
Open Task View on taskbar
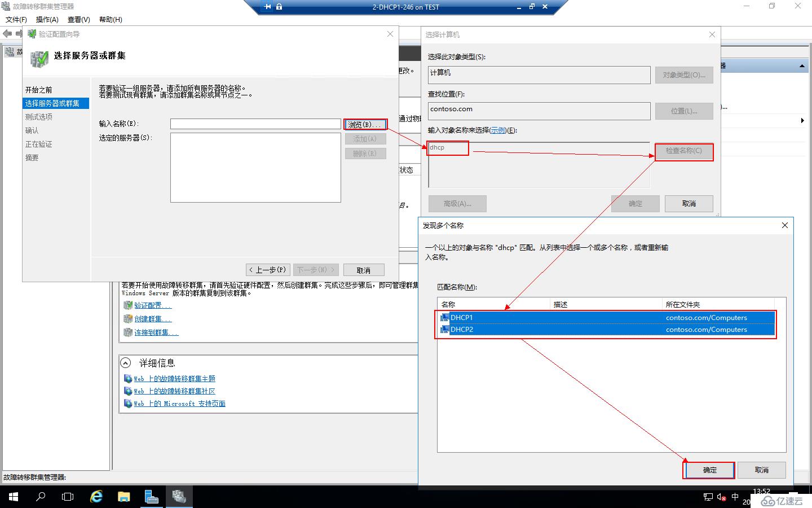click(68, 497)
